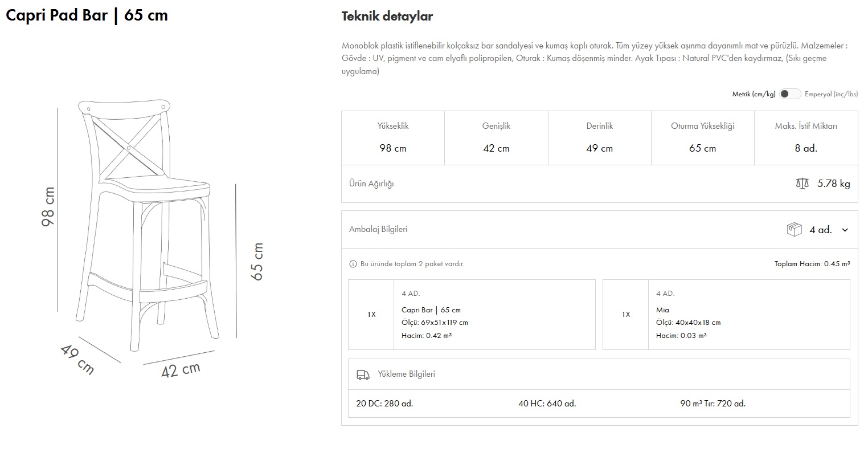The height and width of the screenshot is (464, 868).
Task: Click the info icon beside package note
Action: 353,264
